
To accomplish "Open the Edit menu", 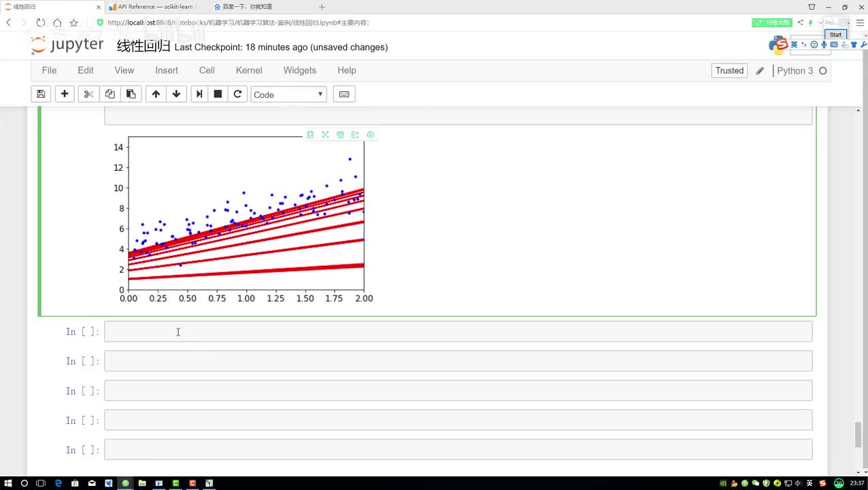I will [x=86, y=70].
